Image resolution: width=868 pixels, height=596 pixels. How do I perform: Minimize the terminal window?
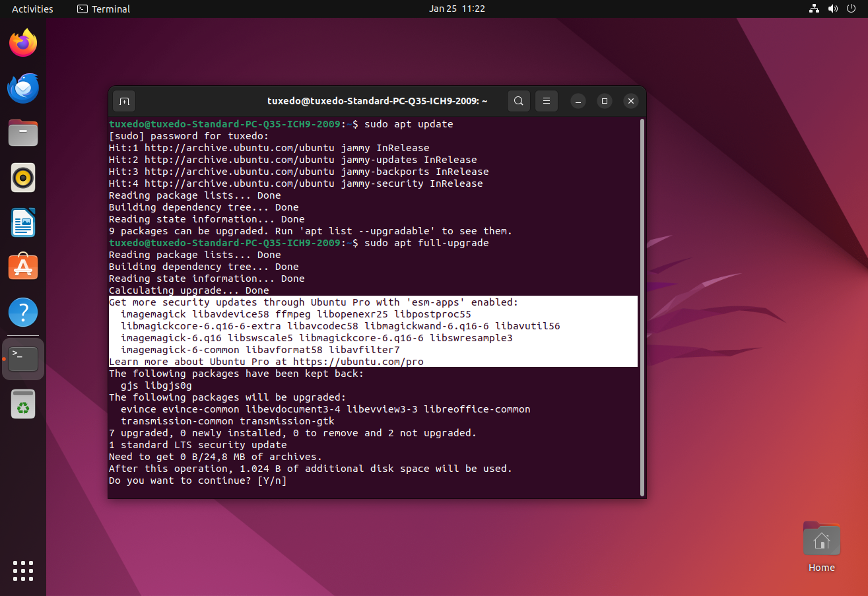coord(578,101)
